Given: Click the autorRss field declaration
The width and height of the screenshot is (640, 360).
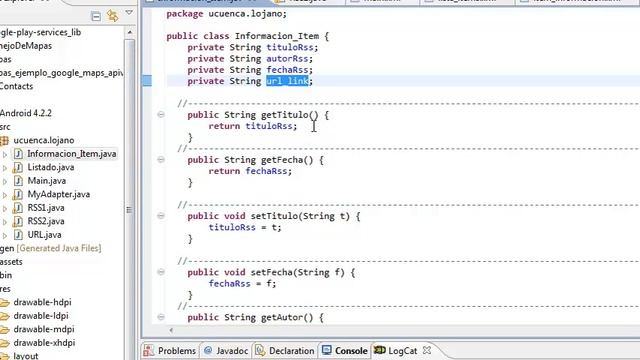Looking at the screenshot, I should coord(287,59).
